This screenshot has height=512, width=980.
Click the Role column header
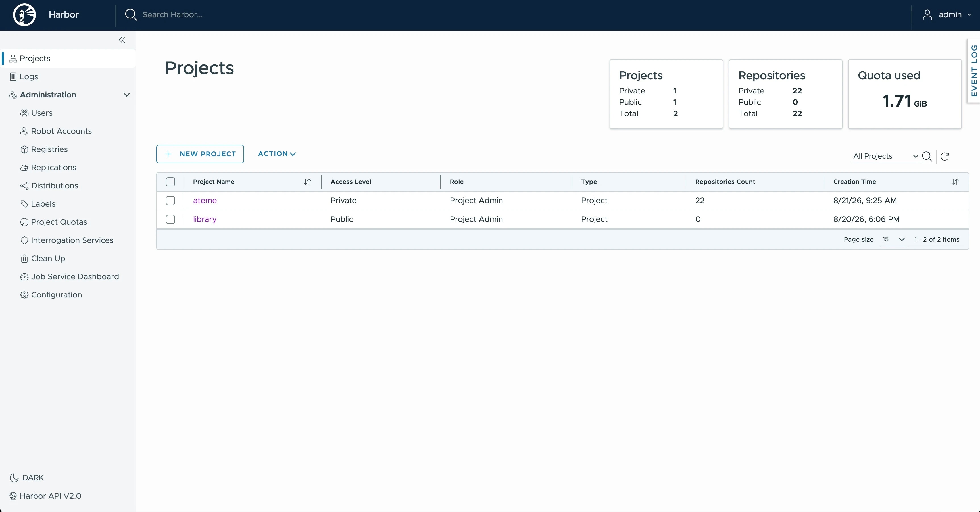[x=456, y=182]
